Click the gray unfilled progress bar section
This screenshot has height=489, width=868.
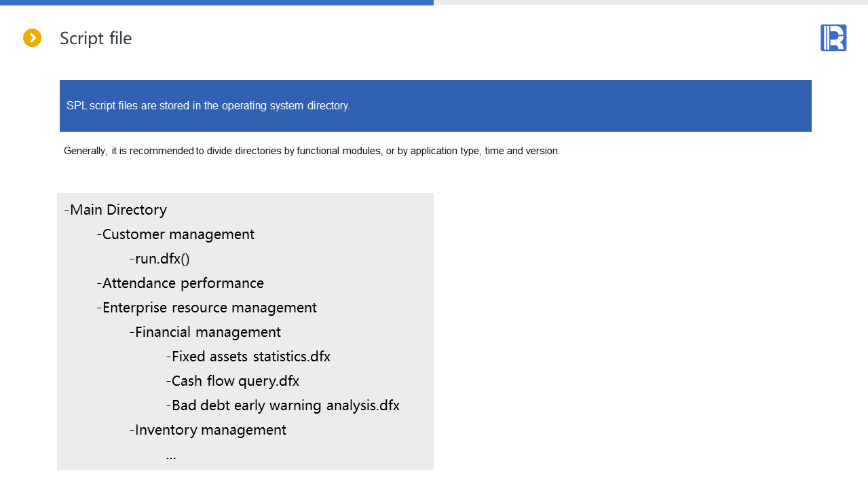[x=650, y=2]
